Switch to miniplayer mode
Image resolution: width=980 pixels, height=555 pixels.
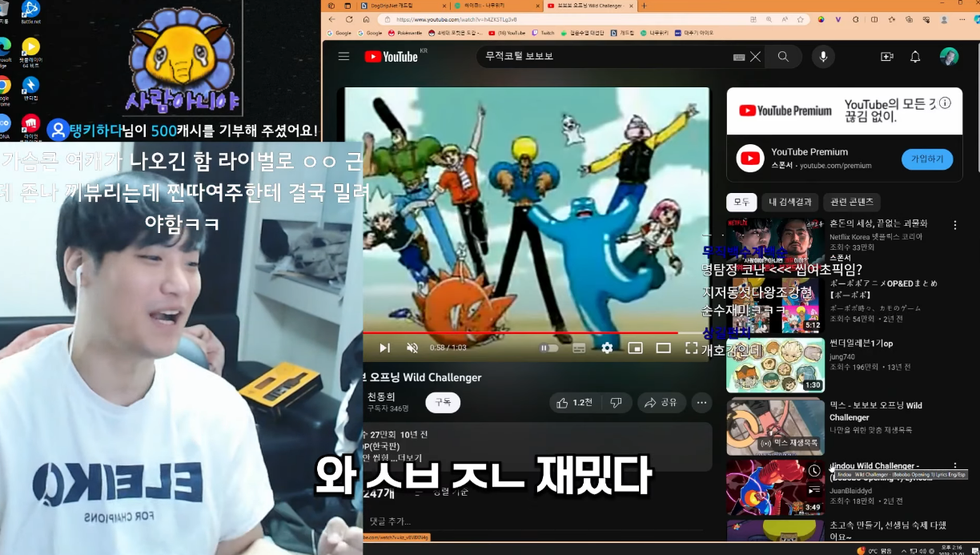click(x=635, y=348)
